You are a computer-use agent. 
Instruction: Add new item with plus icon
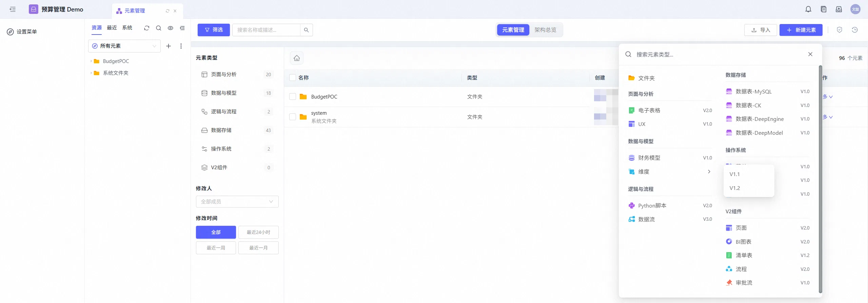tap(169, 46)
